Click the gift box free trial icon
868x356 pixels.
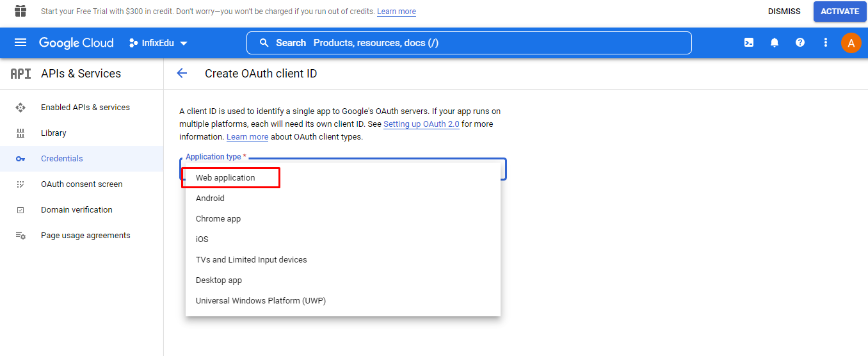coord(20,11)
